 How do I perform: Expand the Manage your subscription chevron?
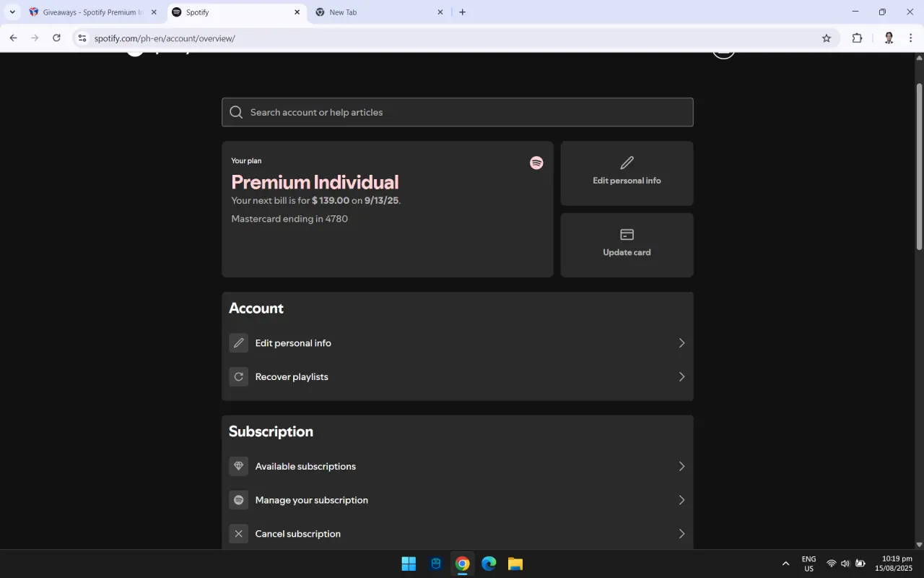coord(681,500)
